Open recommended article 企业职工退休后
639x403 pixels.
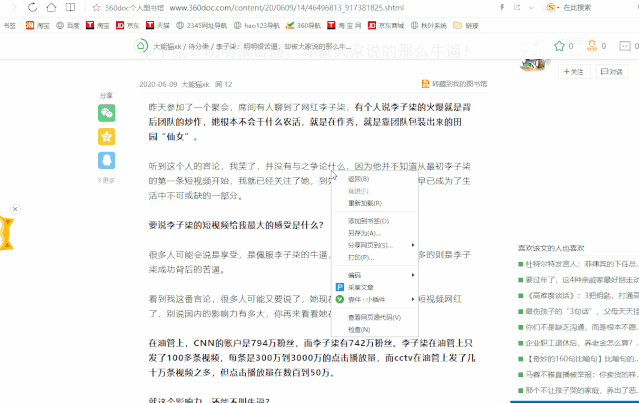click(582, 343)
